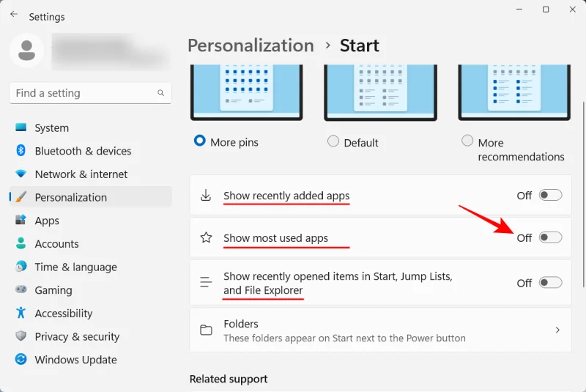Select the More recommendations radio button
Viewport: 586px width, 392px height.
click(x=467, y=141)
